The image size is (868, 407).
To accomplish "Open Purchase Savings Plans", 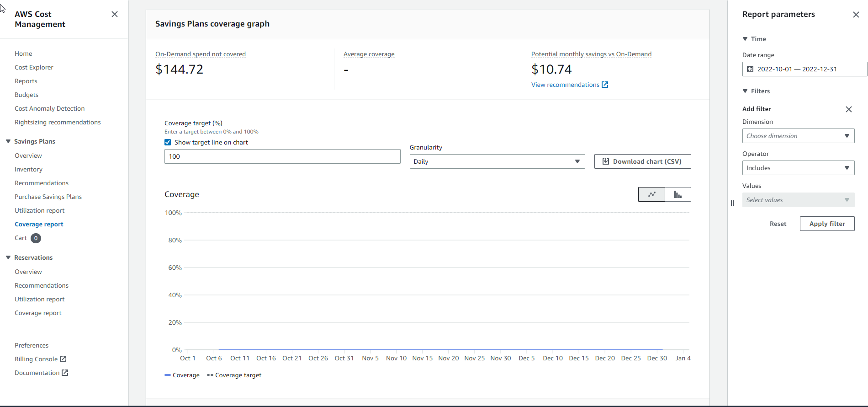I will (x=48, y=197).
